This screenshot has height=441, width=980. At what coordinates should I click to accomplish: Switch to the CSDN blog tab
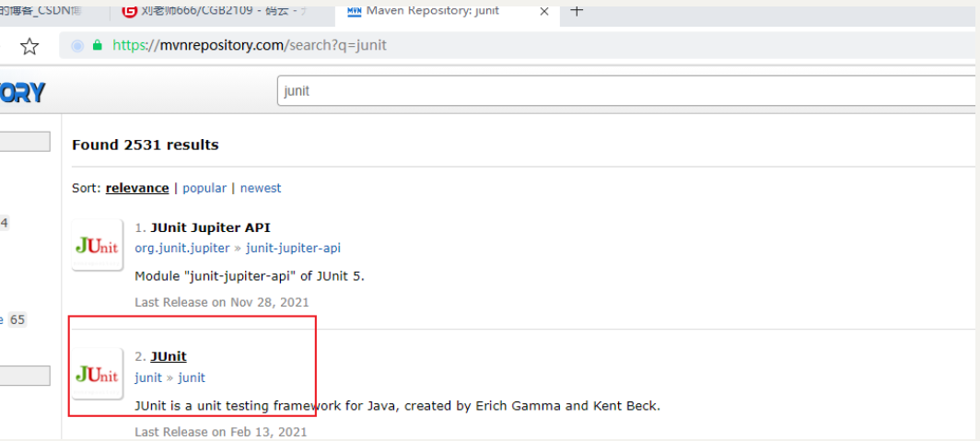point(53,11)
